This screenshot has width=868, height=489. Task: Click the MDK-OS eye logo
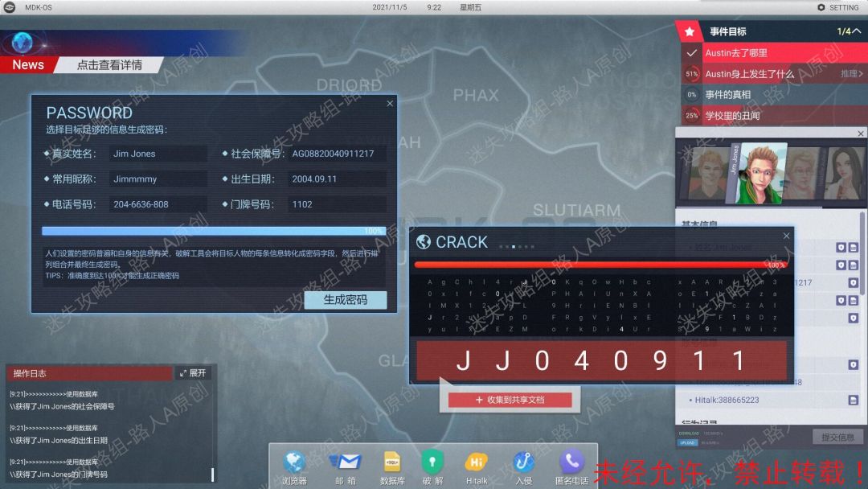pyautogui.click(x=9, y=7)
